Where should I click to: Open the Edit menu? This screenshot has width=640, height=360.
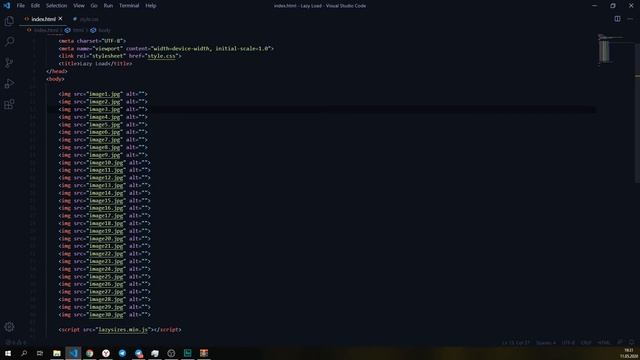pyautogui.click(x=35, y=6)
